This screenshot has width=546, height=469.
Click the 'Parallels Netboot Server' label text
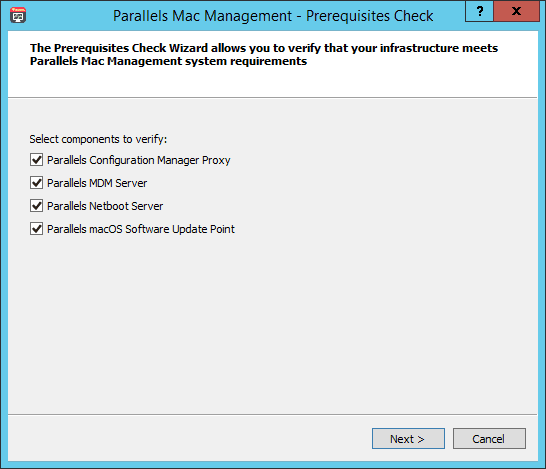(x=105, y=206)
